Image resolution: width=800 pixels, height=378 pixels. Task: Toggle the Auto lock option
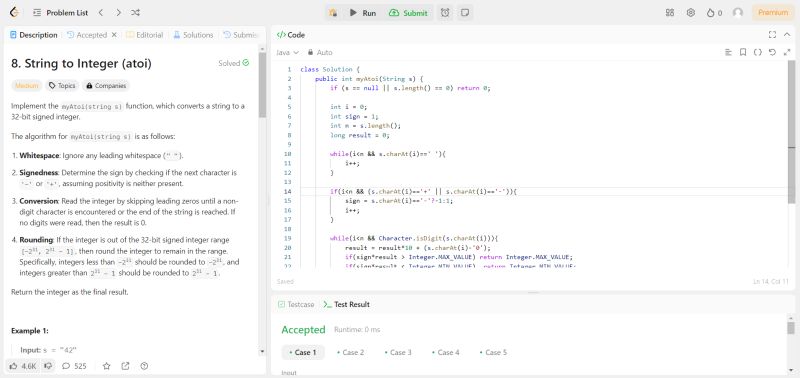pos(320,52)
